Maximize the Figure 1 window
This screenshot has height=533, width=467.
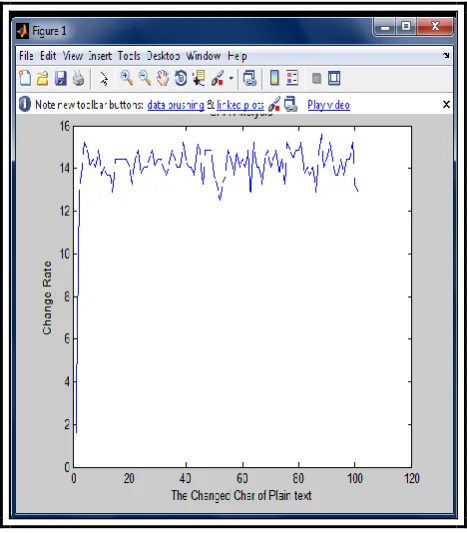coord(406,27)
